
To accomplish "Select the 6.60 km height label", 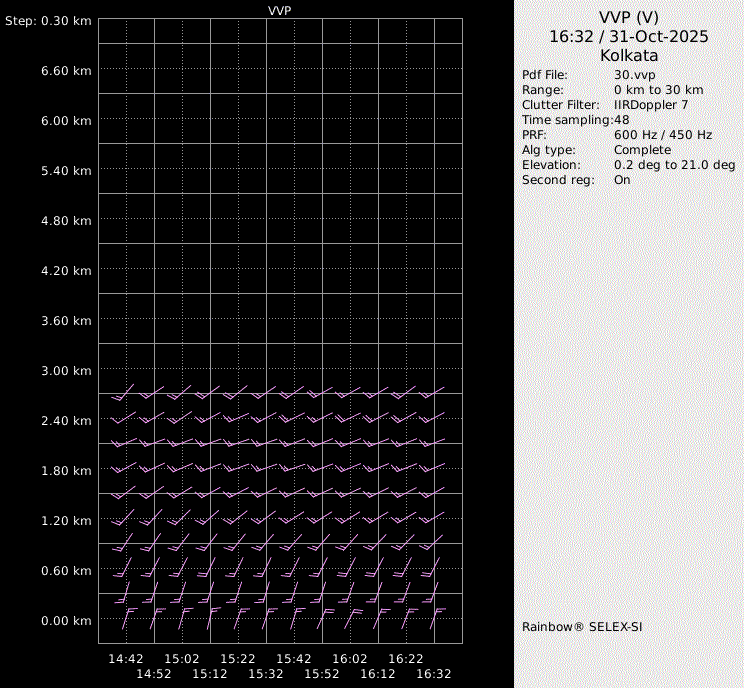I will 67,71.
